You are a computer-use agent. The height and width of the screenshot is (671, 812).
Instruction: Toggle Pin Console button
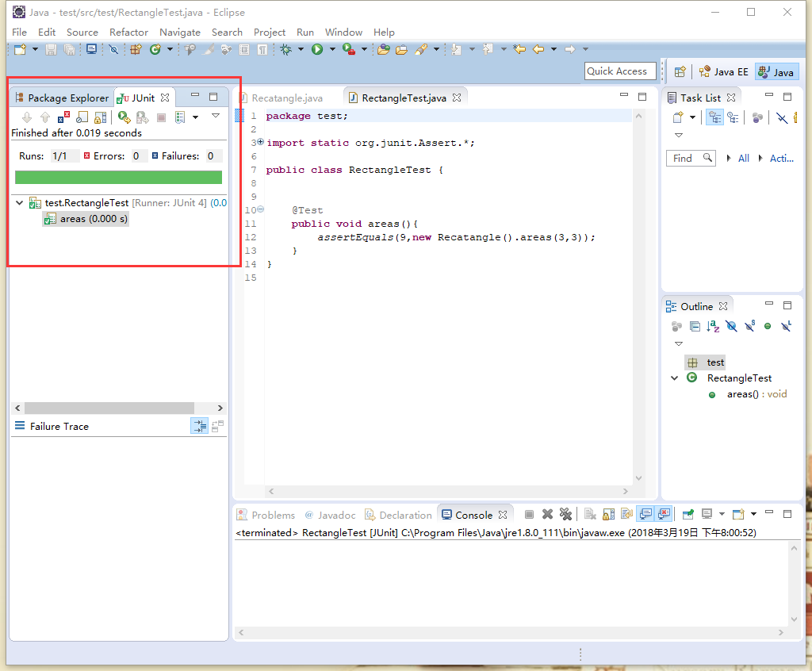click(688, 514)
